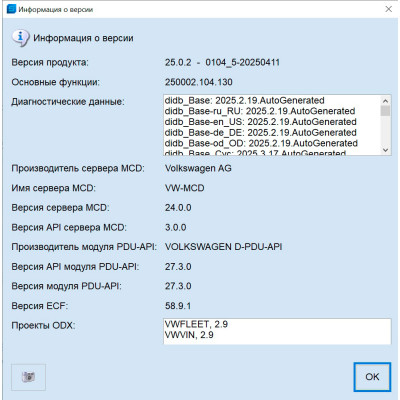Viewport: 400px width, 400px height.
Task: Click the diagnostic data list up arrow
Action: (x=385, y=101)
